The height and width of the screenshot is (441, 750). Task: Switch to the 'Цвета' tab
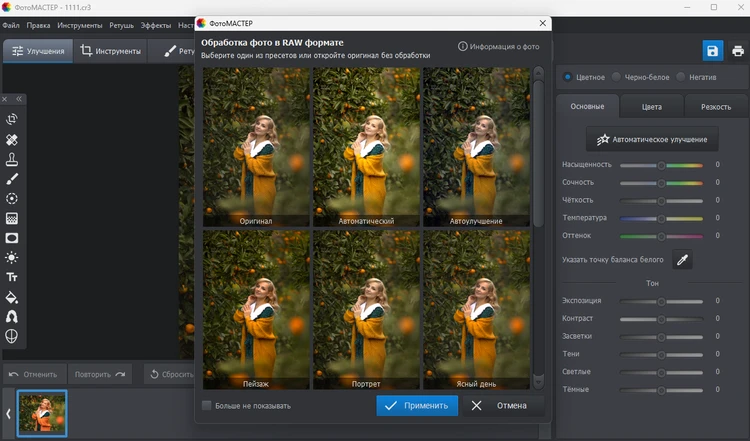[x=651, y=106]
